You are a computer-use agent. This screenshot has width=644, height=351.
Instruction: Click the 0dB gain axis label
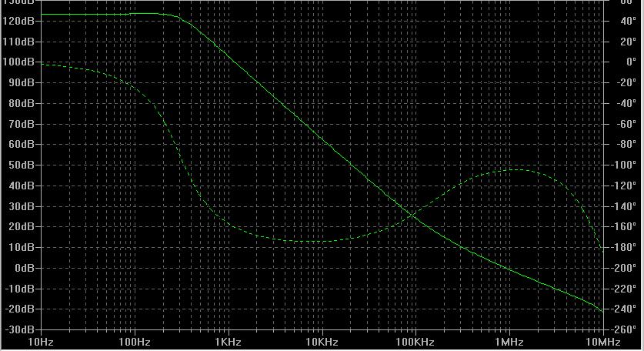coord(24,268)
